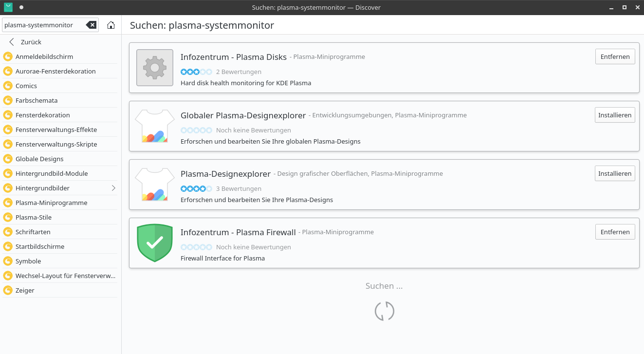Click the Discover icon in the titlebar
The width and height of the screenshot is (644, 354).
pyautogui.click(x=7, y=7)
